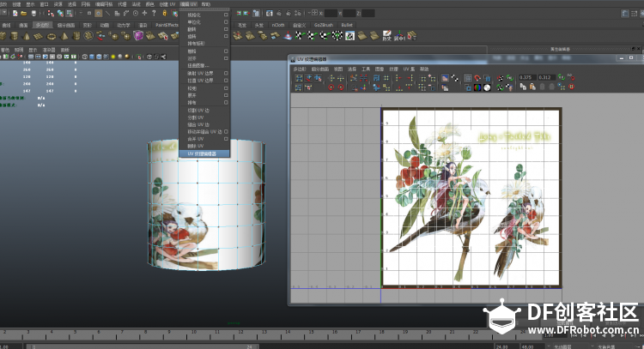Screen dimensions: 644x349
Task: Open 渲染器 panel menu in viewport
Action: pos(49,50)
